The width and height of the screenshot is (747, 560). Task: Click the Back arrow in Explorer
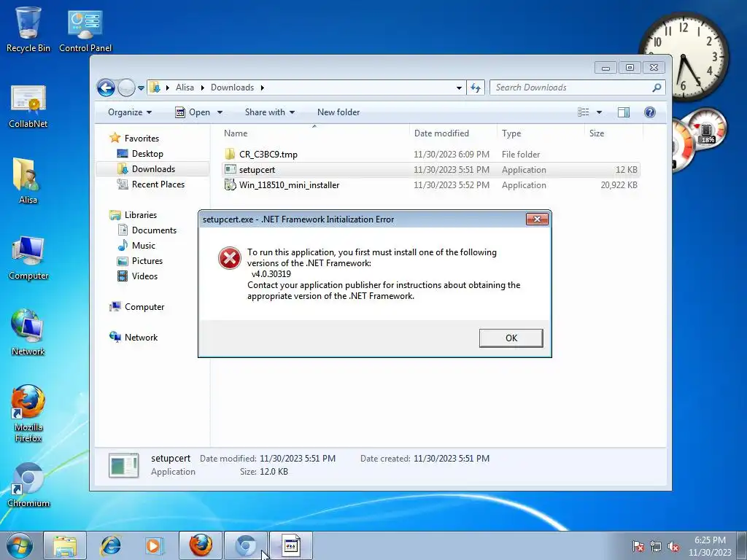point(106,87)
